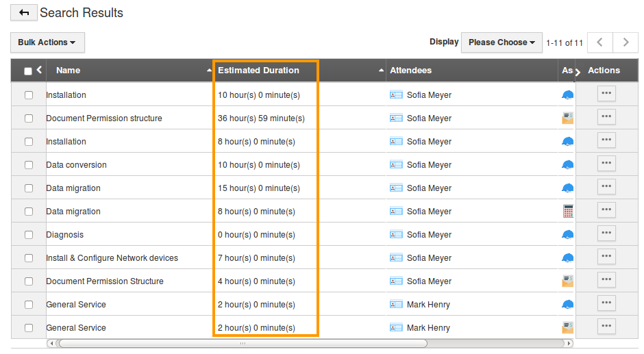Click the back arrow beside Search Results
Viewport: 644px width, 354px height.
[24, 13]
